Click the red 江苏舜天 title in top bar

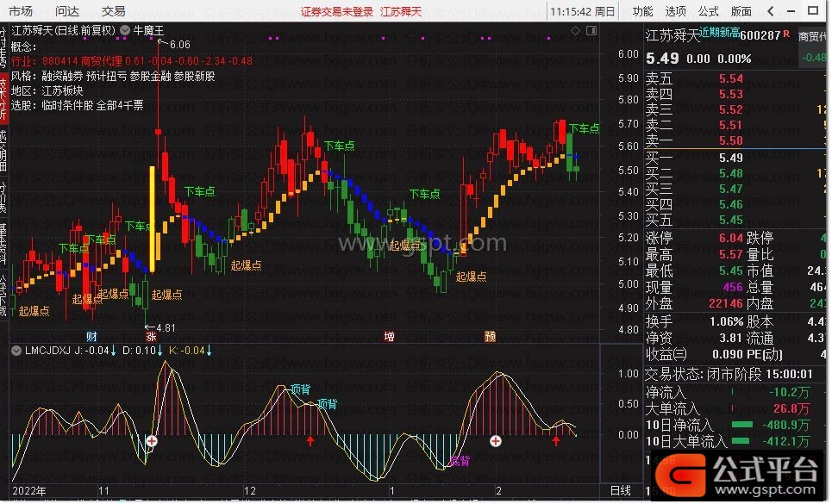click(401, 12)
